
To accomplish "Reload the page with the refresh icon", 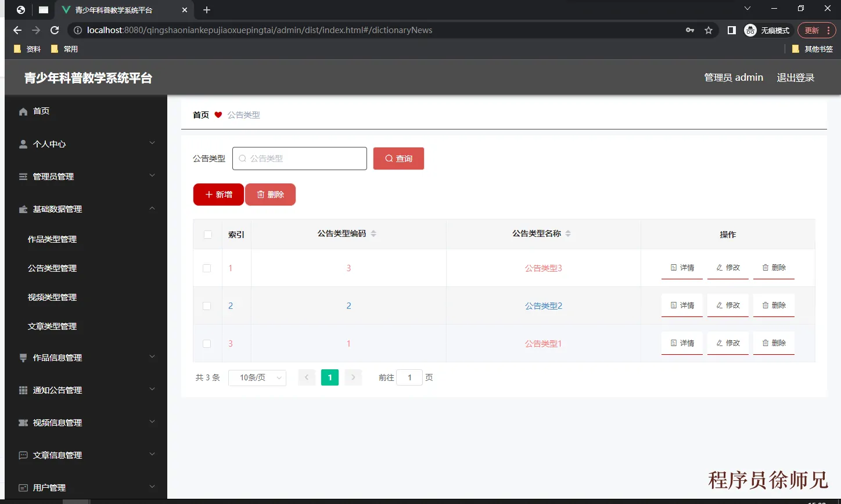I will pyautogui.click(x=55, y=30).
